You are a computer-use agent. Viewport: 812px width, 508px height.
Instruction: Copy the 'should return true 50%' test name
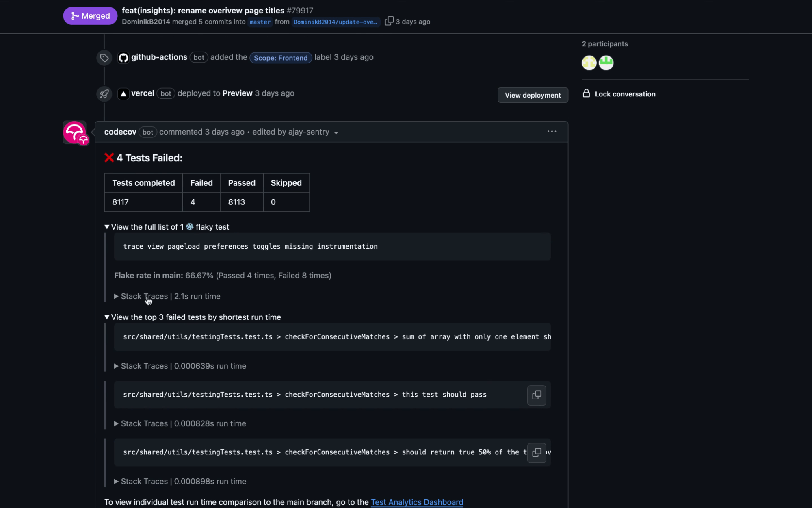pos(536,452)
